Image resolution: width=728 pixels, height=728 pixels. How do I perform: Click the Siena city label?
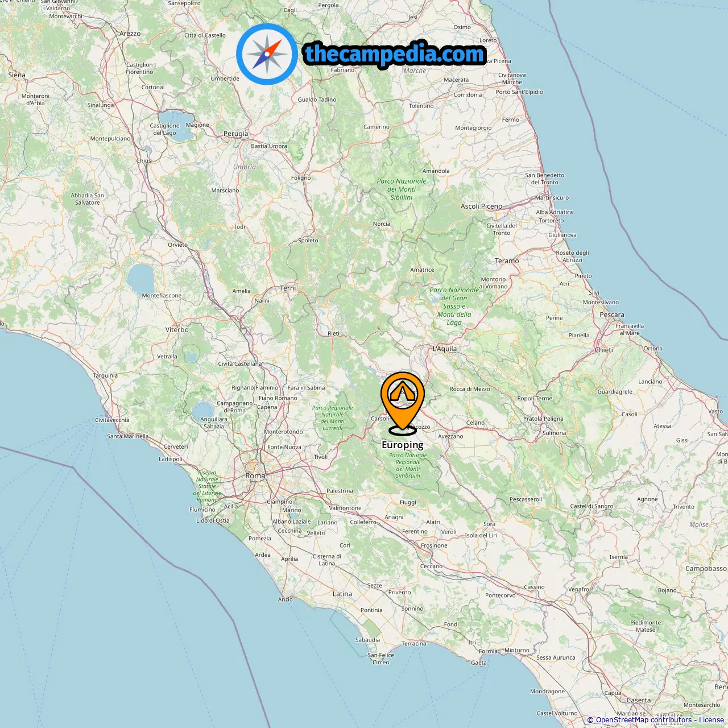coord(16,75)
